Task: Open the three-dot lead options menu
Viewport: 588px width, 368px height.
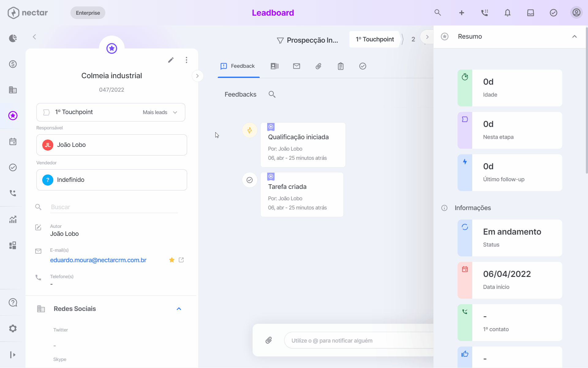Action: pyautogui.click(x=186, y=60)
